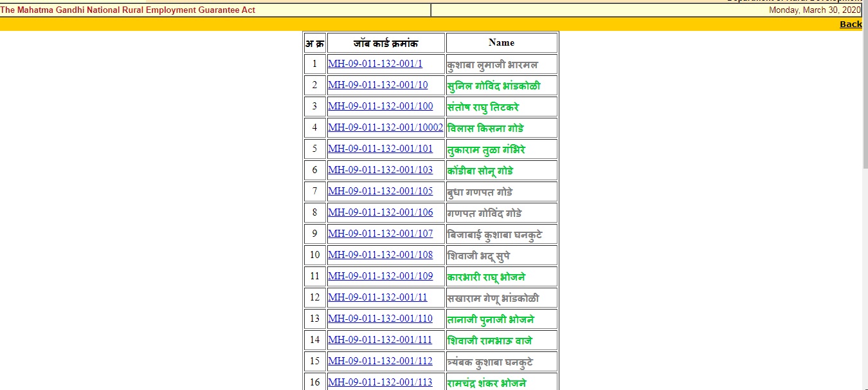This screenshot has width=868, height=390.
Task: Select job card MH-09-011-132-001/111
Action: point(380,340)
